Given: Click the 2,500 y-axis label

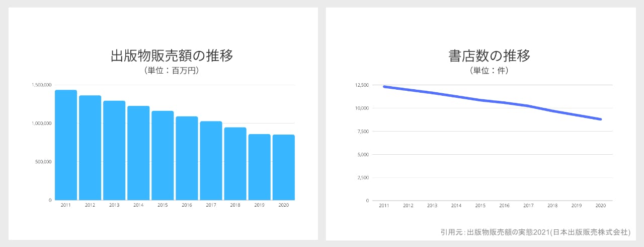Looking at the screenshot, I should [363, 177].
